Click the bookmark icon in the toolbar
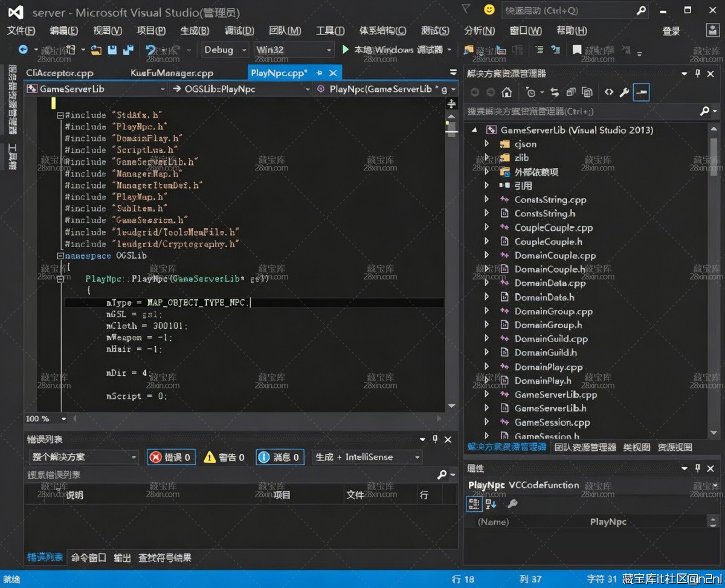This screenshot has width=725, height=588. pyautogui.click(x=577, y=50)
